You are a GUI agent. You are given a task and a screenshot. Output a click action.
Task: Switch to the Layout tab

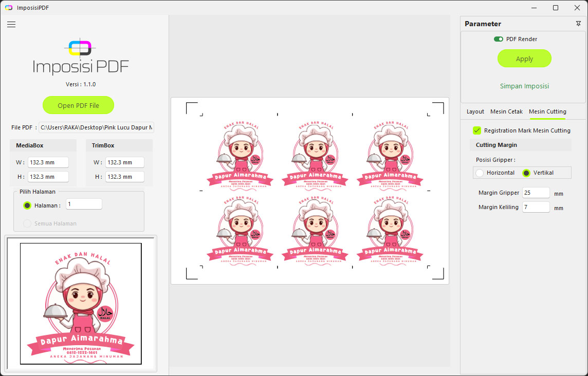475,111
